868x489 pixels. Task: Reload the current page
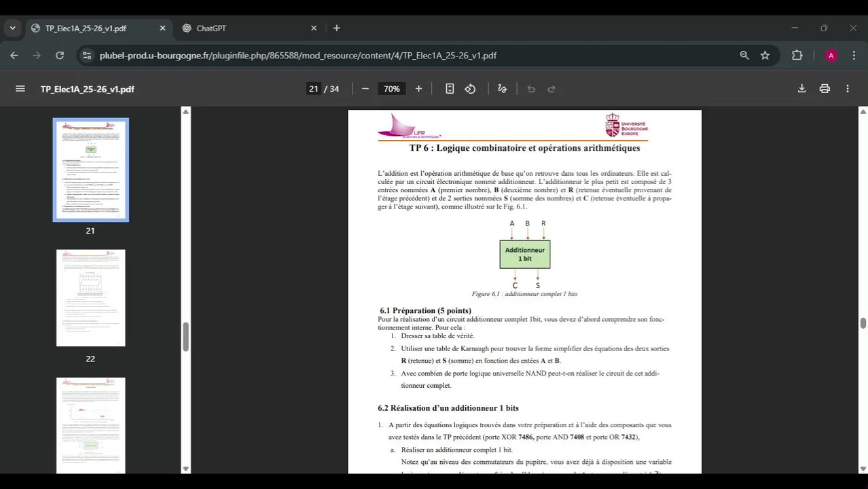pos(60,56)
